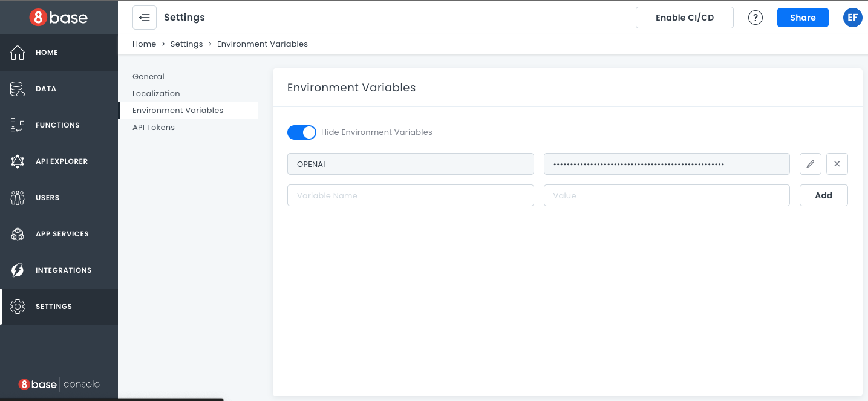The width and height of the screenshot is (868, 401).
Task: Open the Localization settings section
Action: (x=156, y=94)
